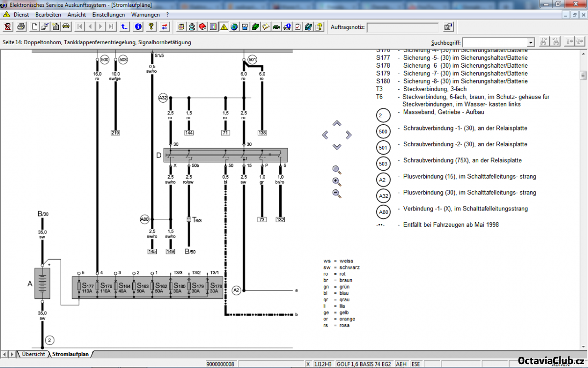Switch to the Übersicht tab
This screenshot has width=588, height=368.
[33, 354]
